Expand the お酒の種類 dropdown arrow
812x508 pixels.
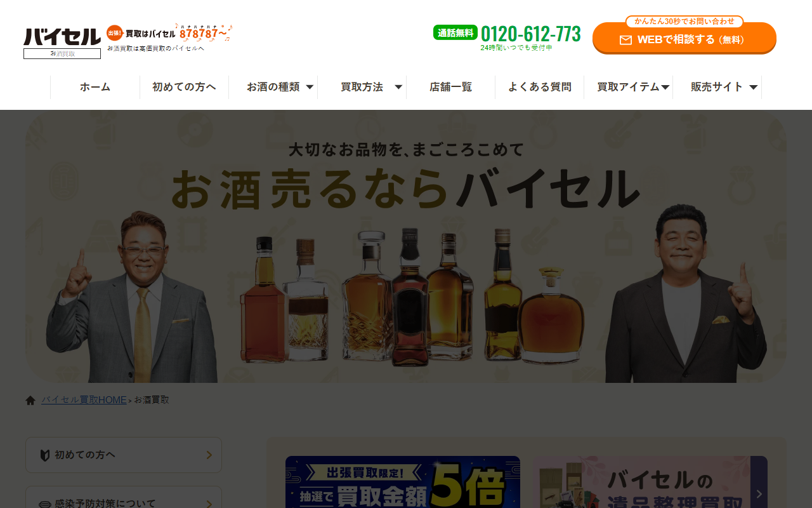[x=310, y=87]
